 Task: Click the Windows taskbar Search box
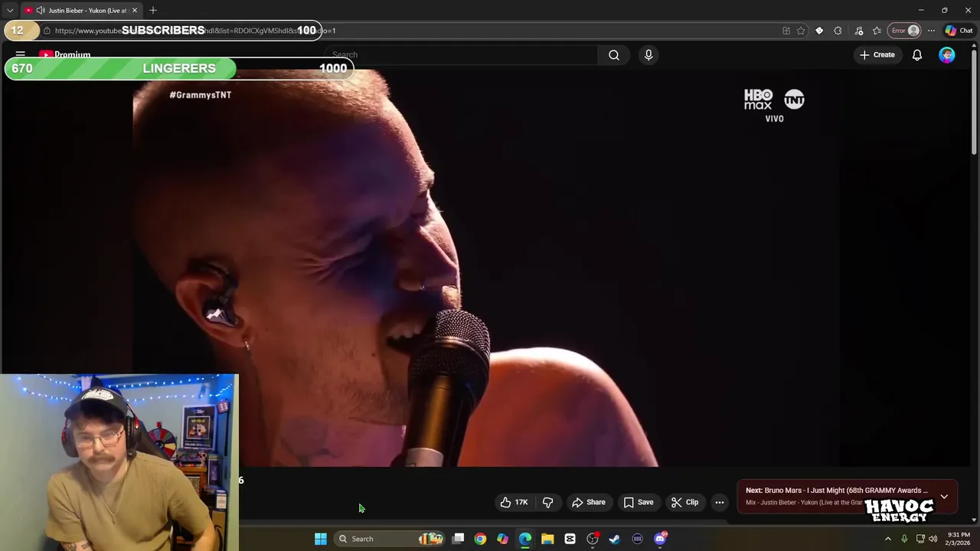pos(390,539)
